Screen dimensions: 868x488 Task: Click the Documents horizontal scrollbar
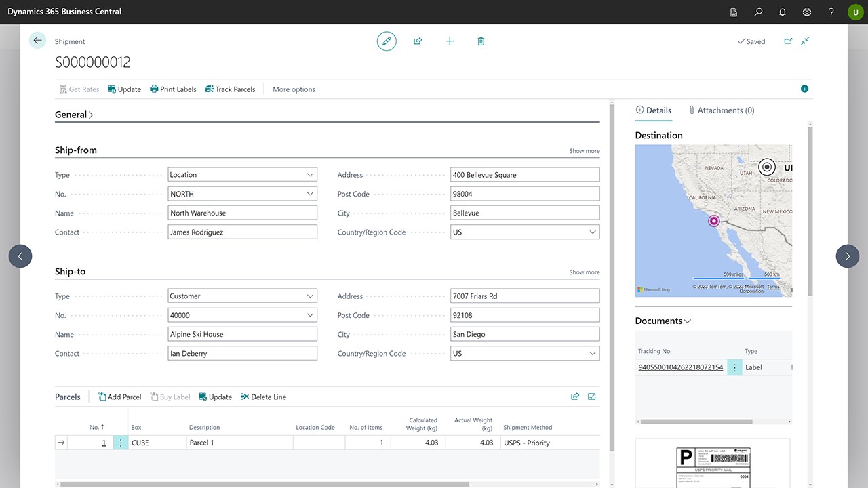(696, 422)
